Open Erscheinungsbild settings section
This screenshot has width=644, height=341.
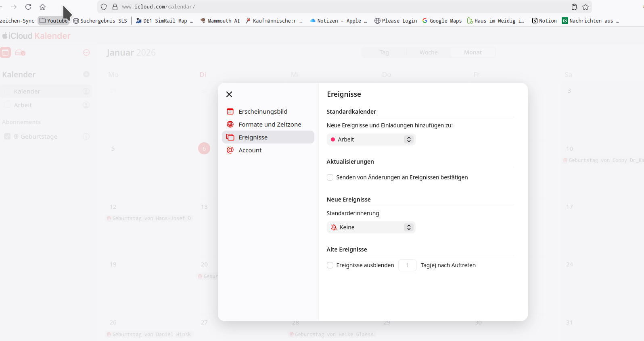(x=263, y=112)
